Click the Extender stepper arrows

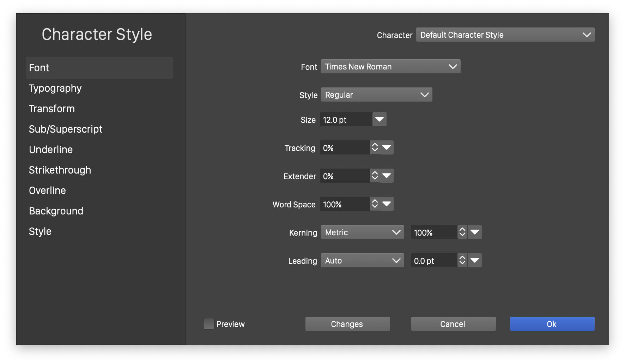375,176
